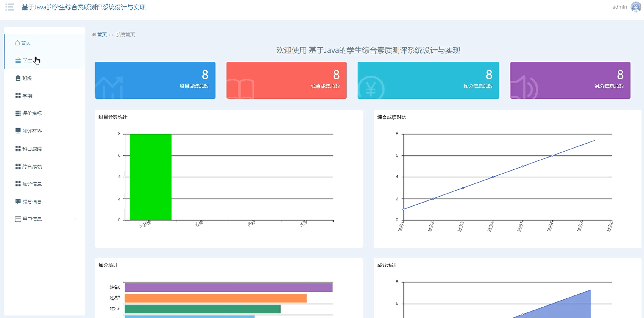Click the 良好 axis label
The image size is (644, 318).
[x=251, y=223]
